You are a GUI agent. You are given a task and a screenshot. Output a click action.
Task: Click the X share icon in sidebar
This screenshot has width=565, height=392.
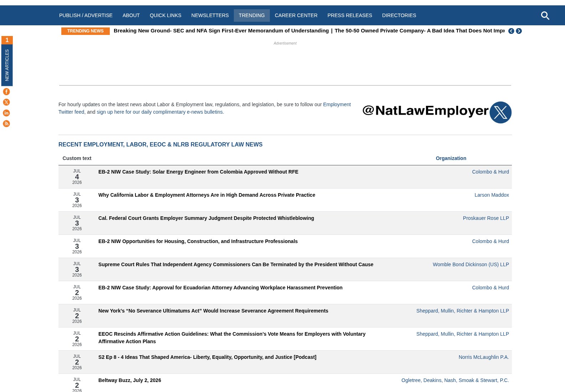pos(6,102)
